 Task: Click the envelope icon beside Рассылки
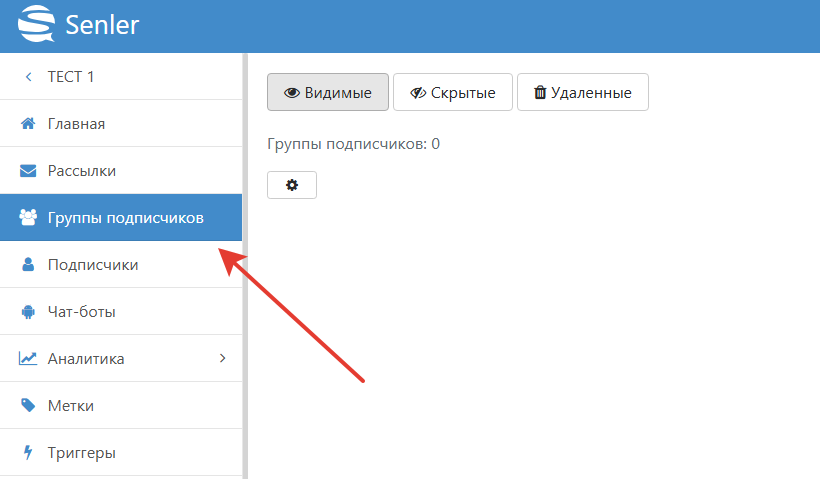point(28,171)
